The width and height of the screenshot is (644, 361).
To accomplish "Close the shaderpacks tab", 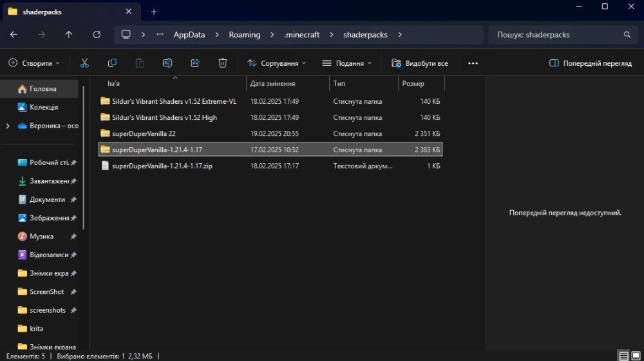I will pyautogui.click(x=129, y=12).
